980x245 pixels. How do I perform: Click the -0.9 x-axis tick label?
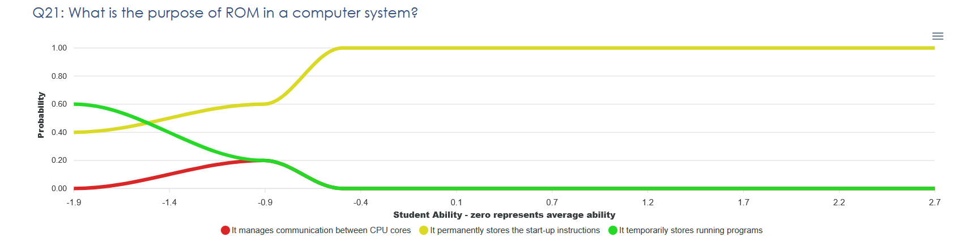click(265, 202)
